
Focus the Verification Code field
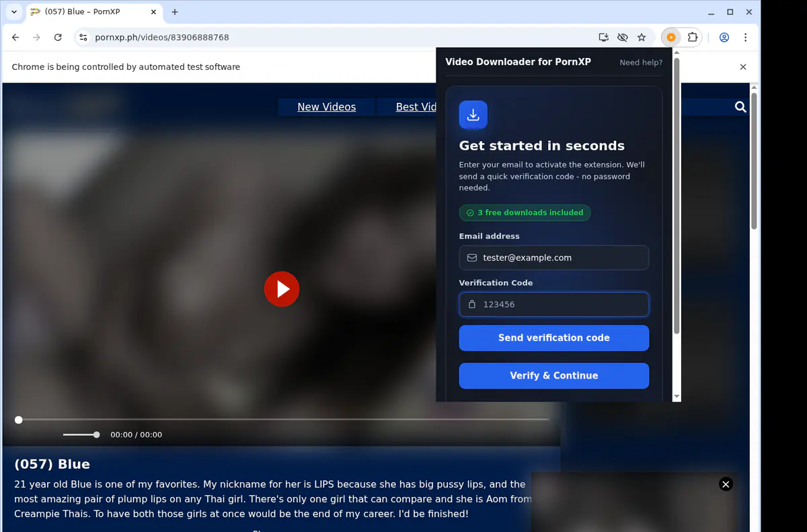pyautogui.click(x=554, y=304)
